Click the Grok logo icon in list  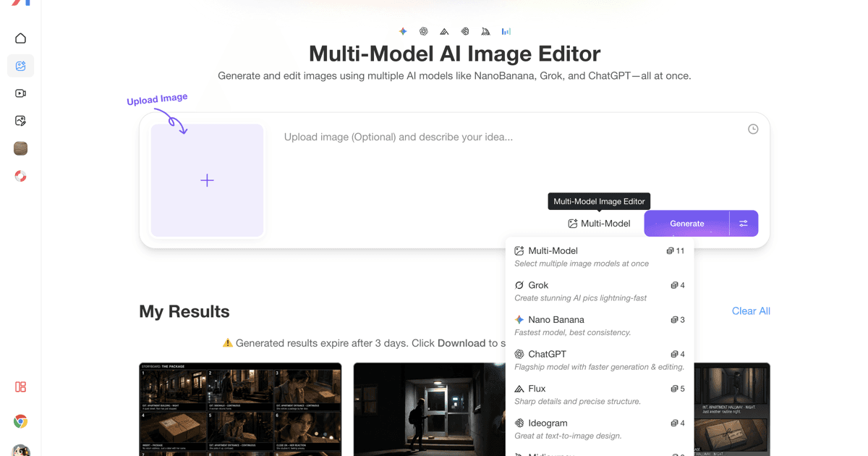point(519,285)
